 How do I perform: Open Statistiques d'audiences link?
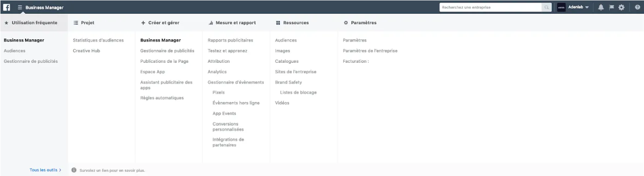click(98, 40)
